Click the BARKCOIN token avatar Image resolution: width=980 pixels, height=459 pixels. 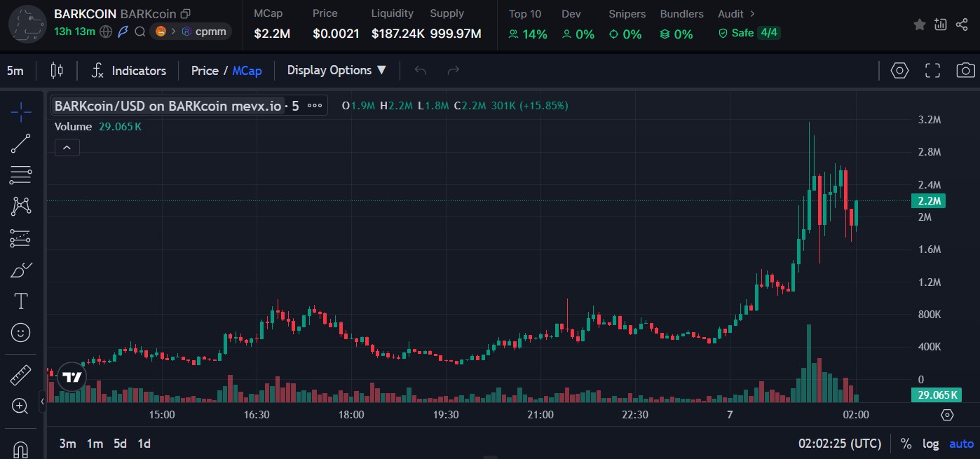coord(27,23)
